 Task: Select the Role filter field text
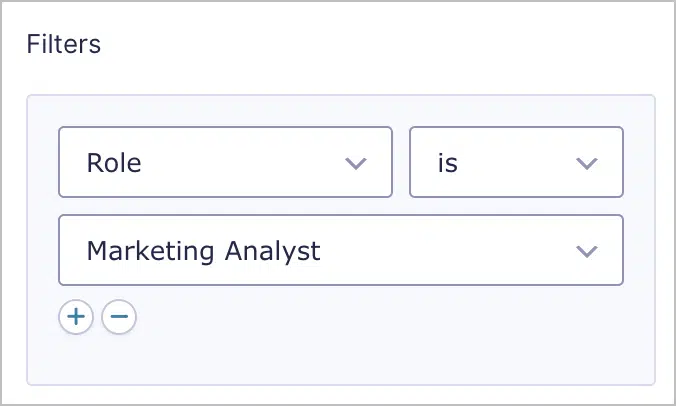coord(114,162)
